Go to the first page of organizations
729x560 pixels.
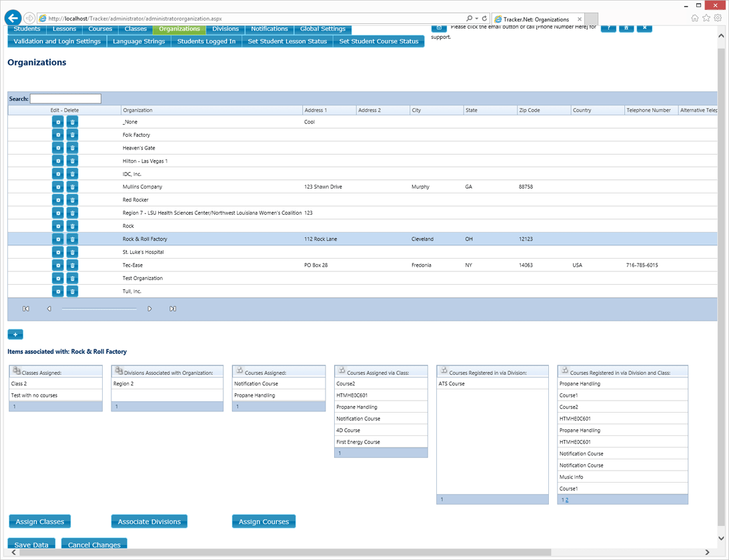pos(26,309)
